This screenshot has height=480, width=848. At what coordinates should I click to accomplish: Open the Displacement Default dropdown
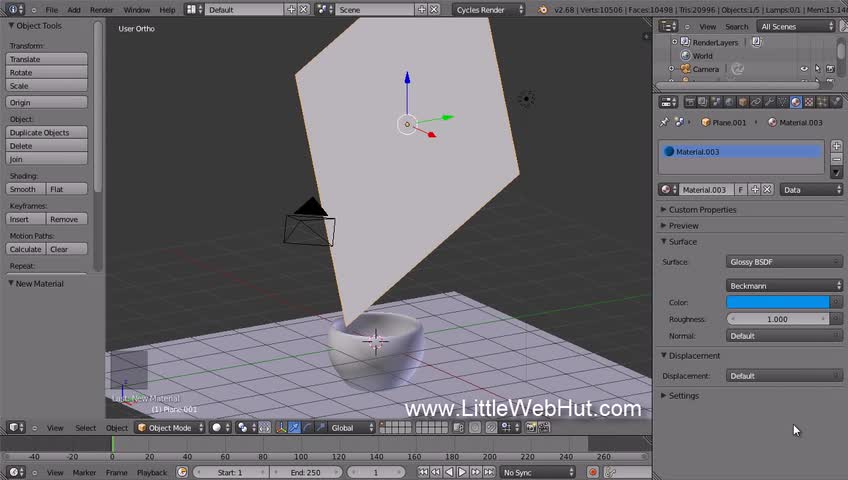click(x=784, y=376)
